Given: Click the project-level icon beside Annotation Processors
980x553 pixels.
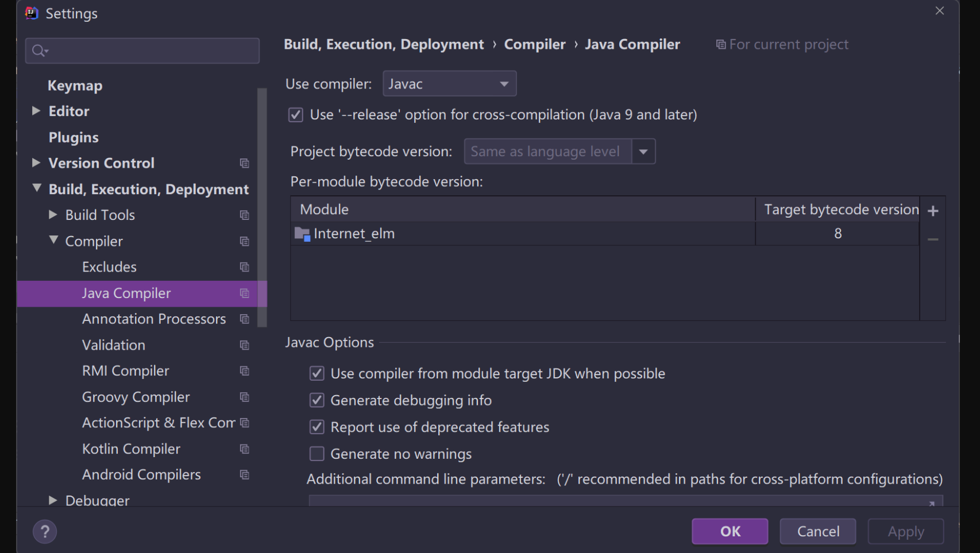Looking at the screenshot, I should pyautogui.click(x=245, y=319).
